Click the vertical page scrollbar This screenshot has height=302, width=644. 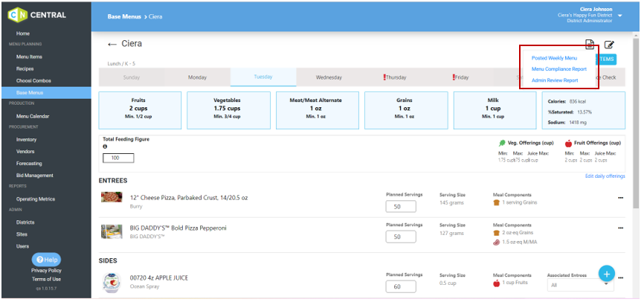click(x=637, y=123)
